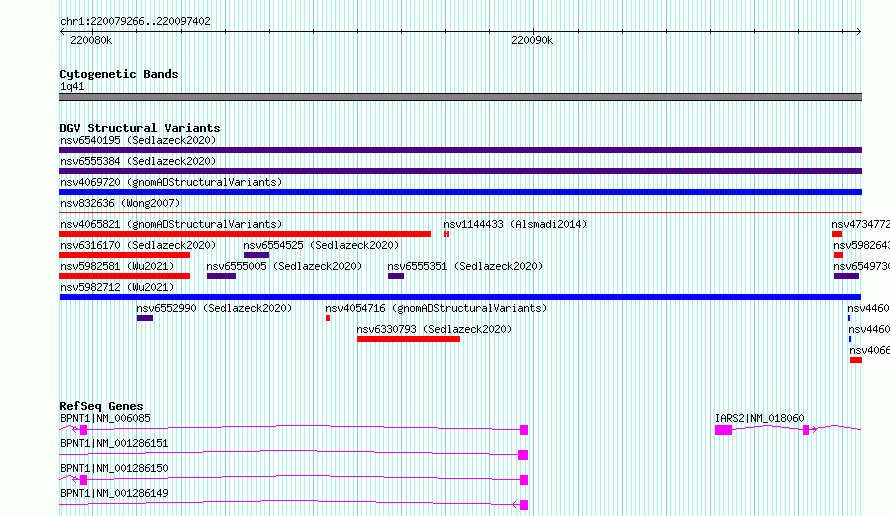
Task: Open the nsv6555005 (Sedlazeck2020) label
Action: 284,266
